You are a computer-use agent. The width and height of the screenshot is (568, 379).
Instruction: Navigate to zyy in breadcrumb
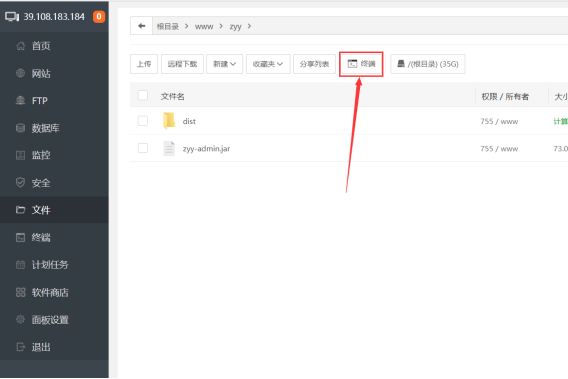235,27
